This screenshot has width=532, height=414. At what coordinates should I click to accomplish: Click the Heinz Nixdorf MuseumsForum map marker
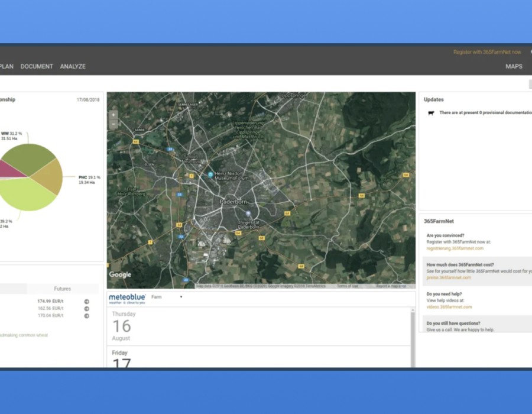click(x=210, y=174)
